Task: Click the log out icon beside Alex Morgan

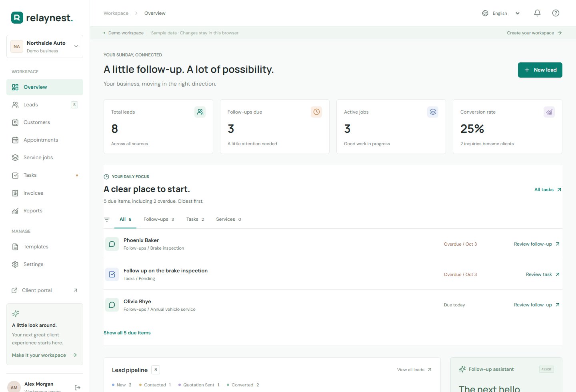Action: 78,387
